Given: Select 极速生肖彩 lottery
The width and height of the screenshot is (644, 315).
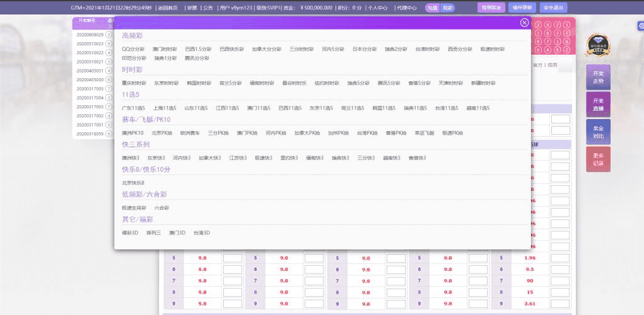Looking at the screenshot, I should coord(134,209).
